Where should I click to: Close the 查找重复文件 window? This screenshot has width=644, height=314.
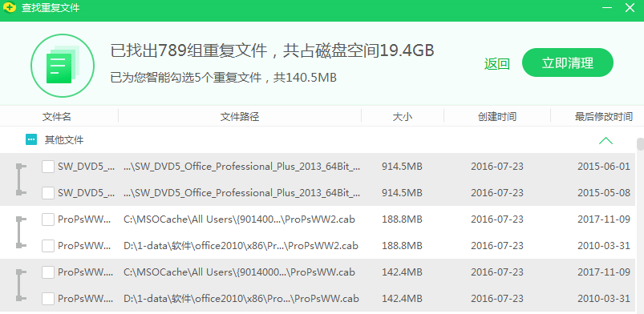coord(630,7)
